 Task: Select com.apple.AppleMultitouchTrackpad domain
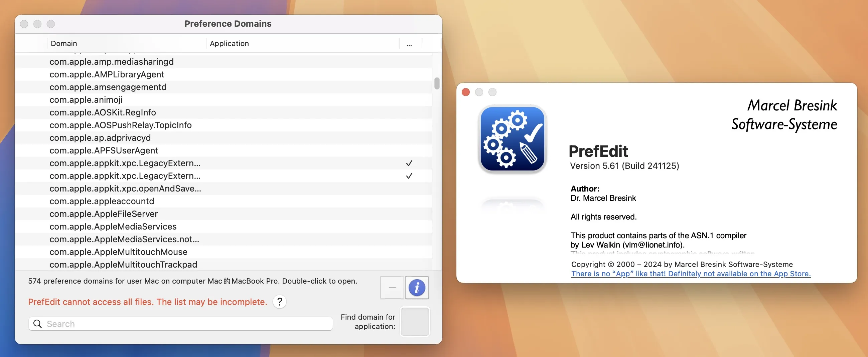click(224, 265)
